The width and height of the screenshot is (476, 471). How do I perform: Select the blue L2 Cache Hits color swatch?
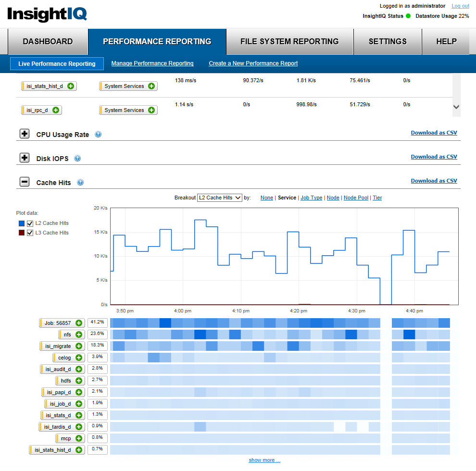pos(21,223)
